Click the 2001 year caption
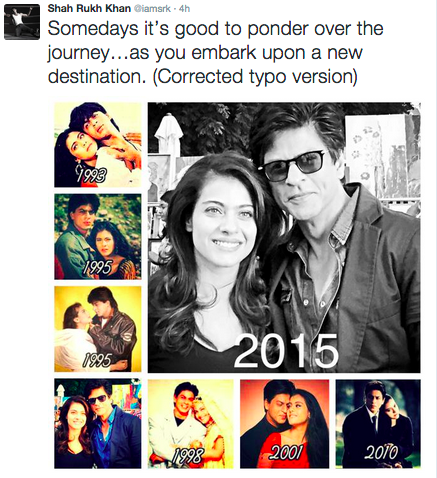Image resolution: width=437 pixels, height=478 pixels. [287, 453]
